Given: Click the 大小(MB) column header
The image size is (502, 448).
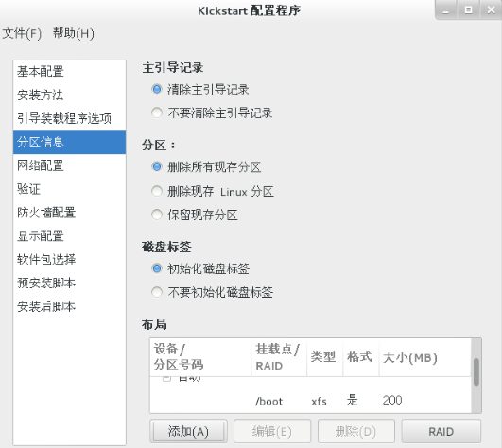Looking at the screenshot, I should (x=425, y=357).
